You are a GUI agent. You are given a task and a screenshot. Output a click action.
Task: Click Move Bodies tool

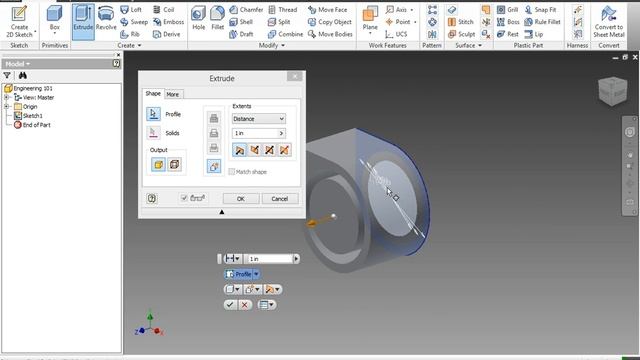click(330, 34)
